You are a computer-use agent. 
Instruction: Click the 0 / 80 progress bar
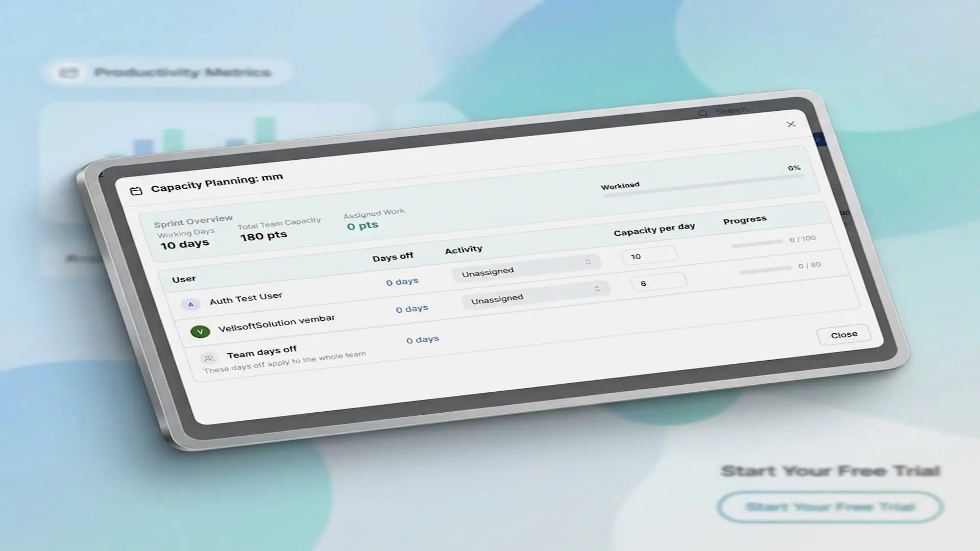click(766, 270)
